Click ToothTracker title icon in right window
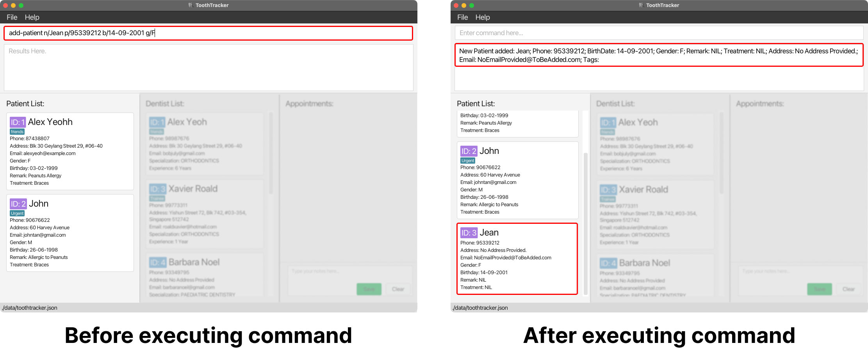 [641, 5]
